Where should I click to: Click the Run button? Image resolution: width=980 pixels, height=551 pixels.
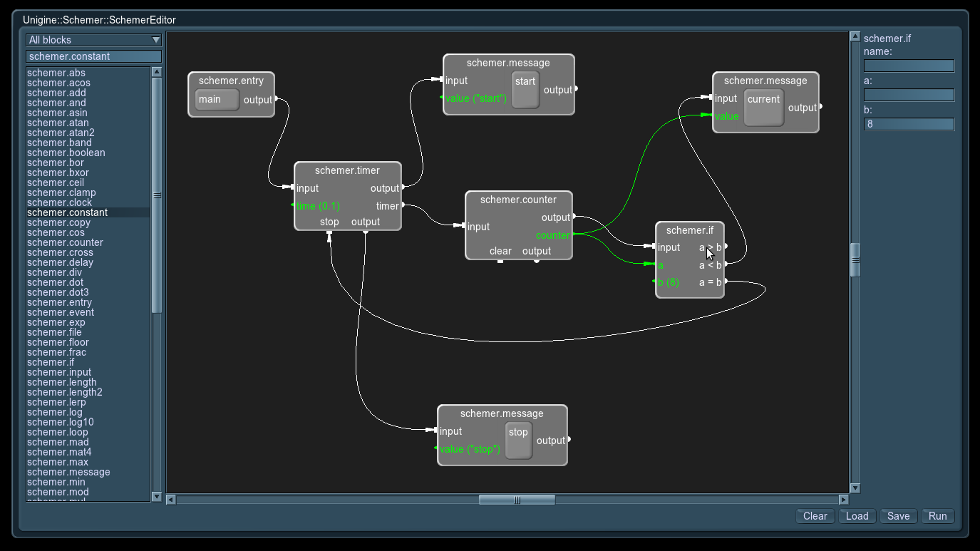click(937, 516)
